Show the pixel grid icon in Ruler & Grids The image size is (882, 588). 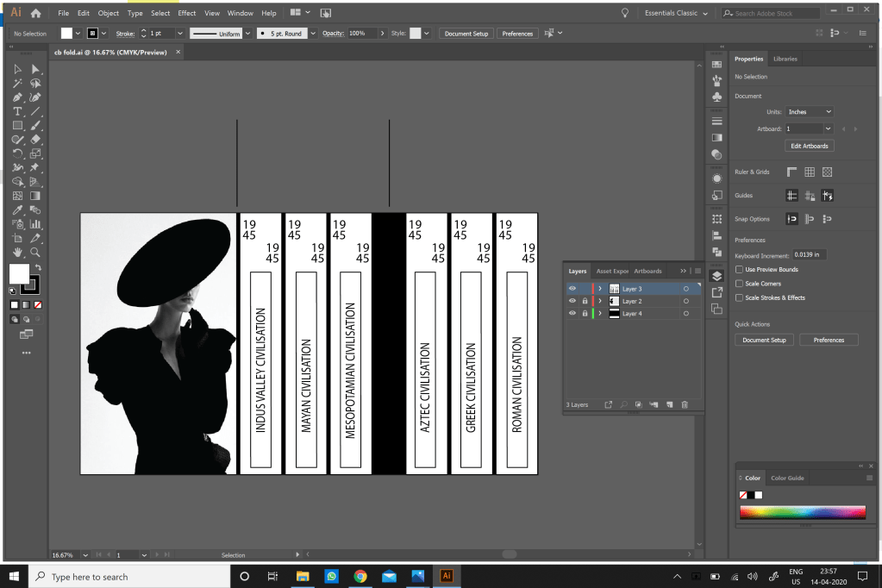click(x=827, y=172)
